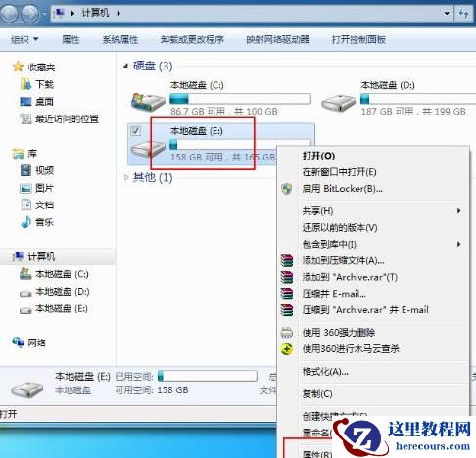Click 计算机 in the address breadcrumb

(95, 13)
